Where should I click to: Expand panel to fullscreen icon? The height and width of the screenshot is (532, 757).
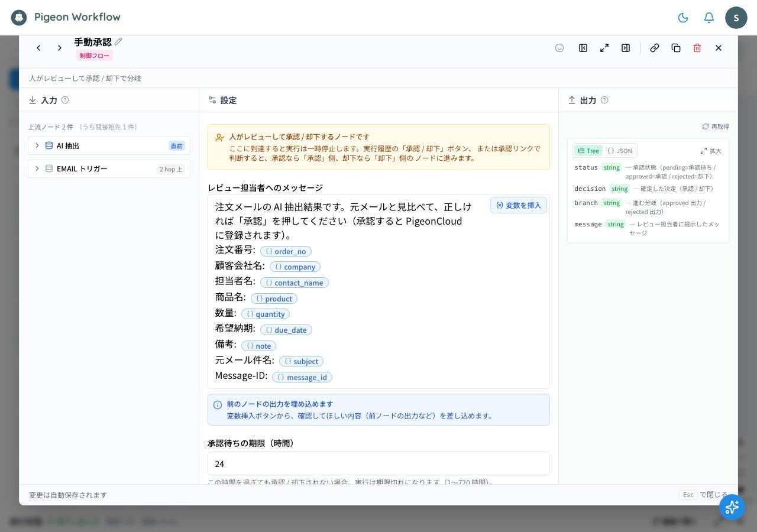pyautogui.click(x=604, y=48)
